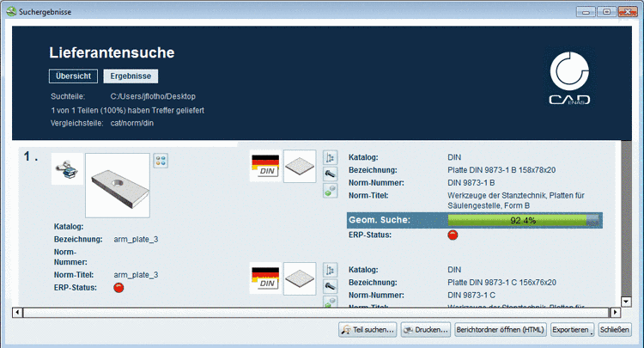Click the 'cat/norm/din' Vergleichsteile value
Viewport: 644px width, 348px height.
(x=132, y=123)
